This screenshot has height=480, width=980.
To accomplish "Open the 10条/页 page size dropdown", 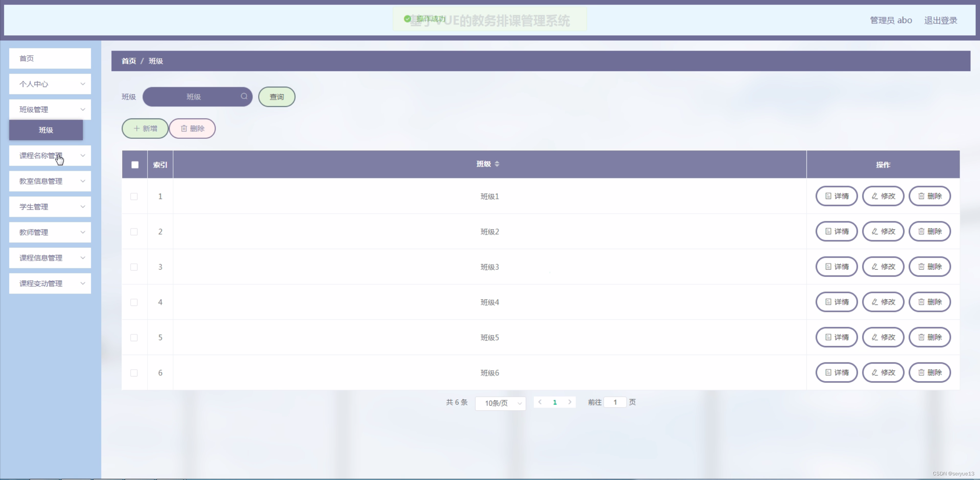I will (x=500, y=403).
